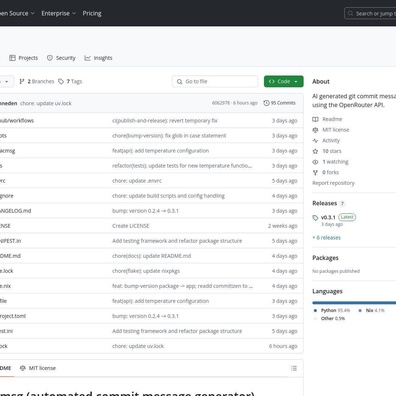Open the Pricing page
This screenshot has height=396, width=396.
pyautogui.click(x=92, y=13)
